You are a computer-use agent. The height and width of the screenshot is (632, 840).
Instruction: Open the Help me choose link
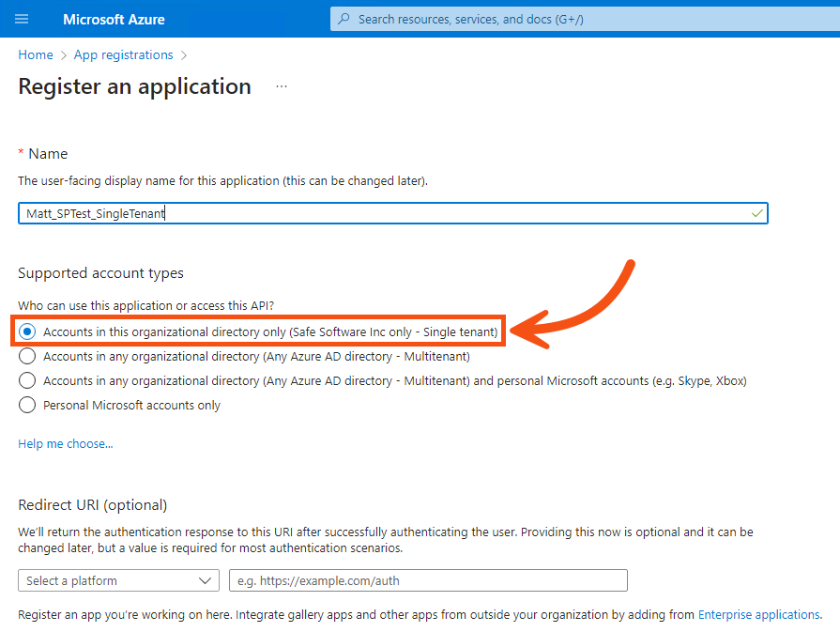(65, 442)
